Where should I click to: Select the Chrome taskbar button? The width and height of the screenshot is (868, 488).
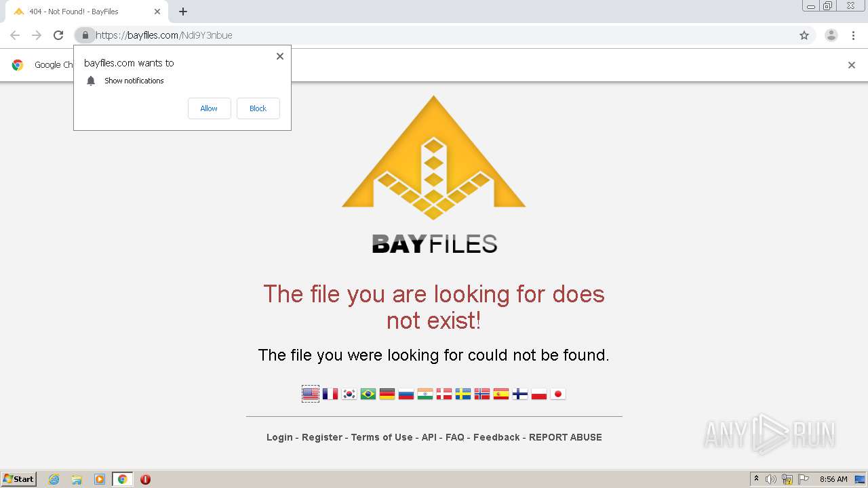click(122, 479)
